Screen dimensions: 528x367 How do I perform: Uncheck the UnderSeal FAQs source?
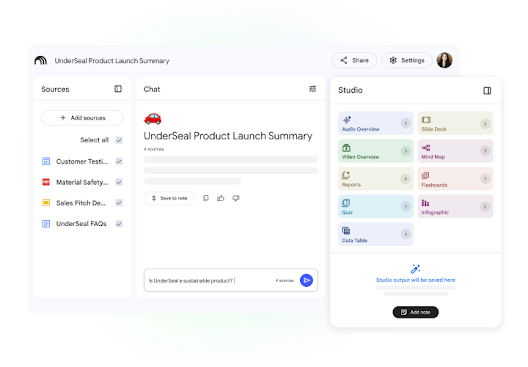pos(119,224)
